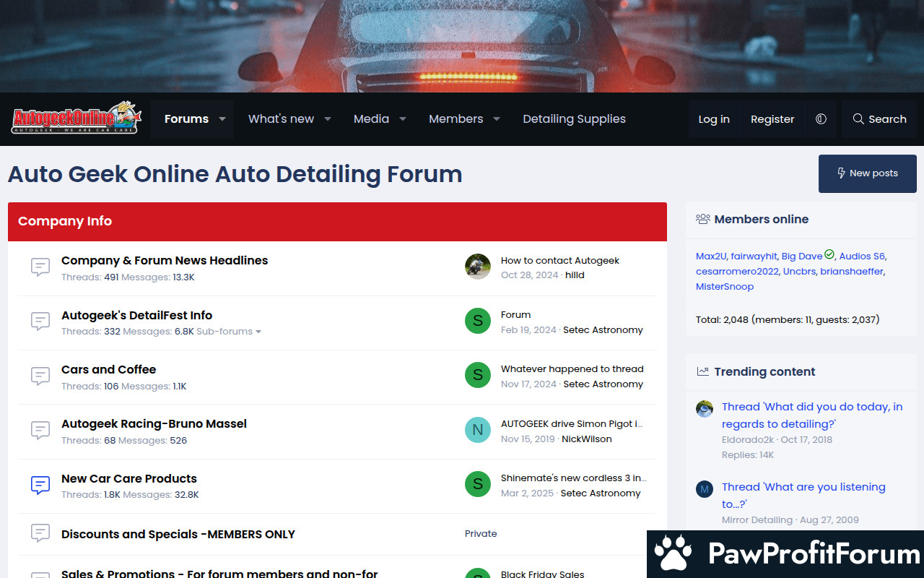Image resolution: width=924 pixels, height=578 pixels.
Task: Open the Search button
Action: (x=879, y=119)
